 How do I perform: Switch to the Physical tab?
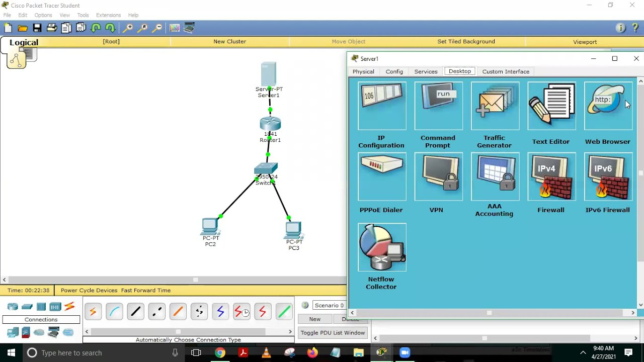[x=363, y=71]
